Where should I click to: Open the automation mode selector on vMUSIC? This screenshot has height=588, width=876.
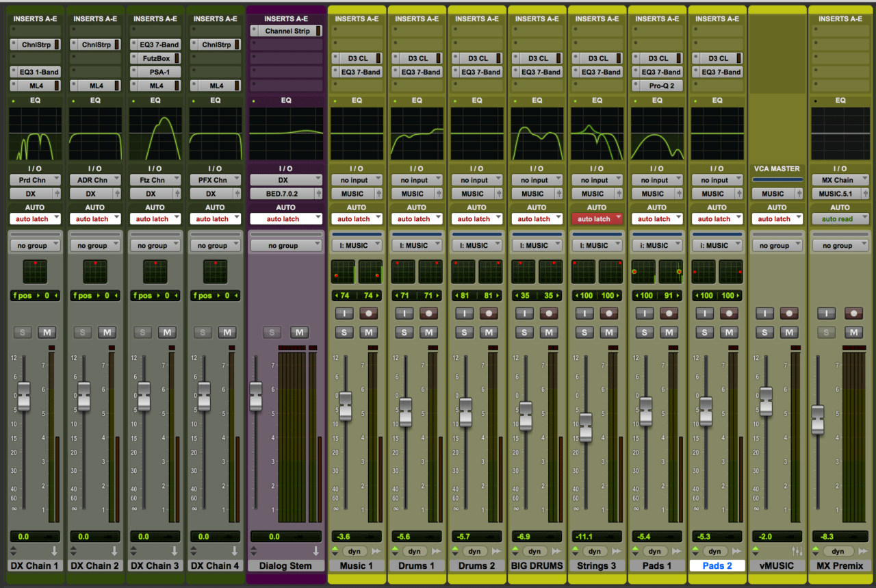(777, 218)
